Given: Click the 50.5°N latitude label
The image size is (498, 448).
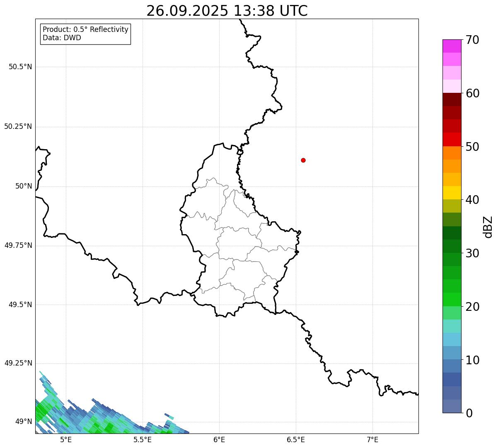Looking at the screenshot, I should pos(20,67).
